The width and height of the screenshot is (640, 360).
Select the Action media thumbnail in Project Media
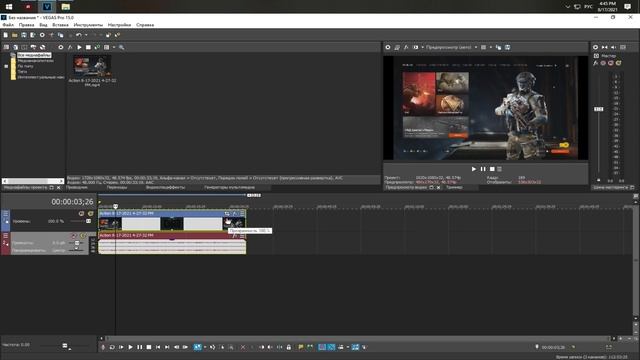(x=92, y=66)
